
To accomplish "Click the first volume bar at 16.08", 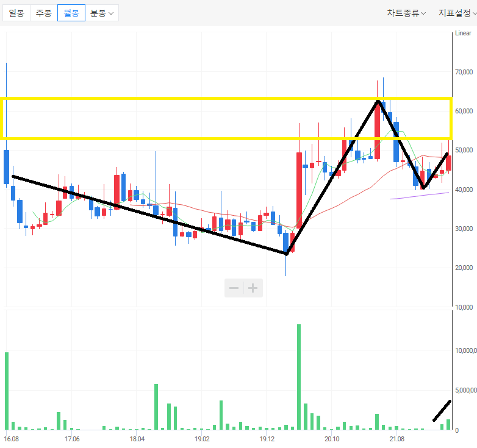I will point(7,391).
